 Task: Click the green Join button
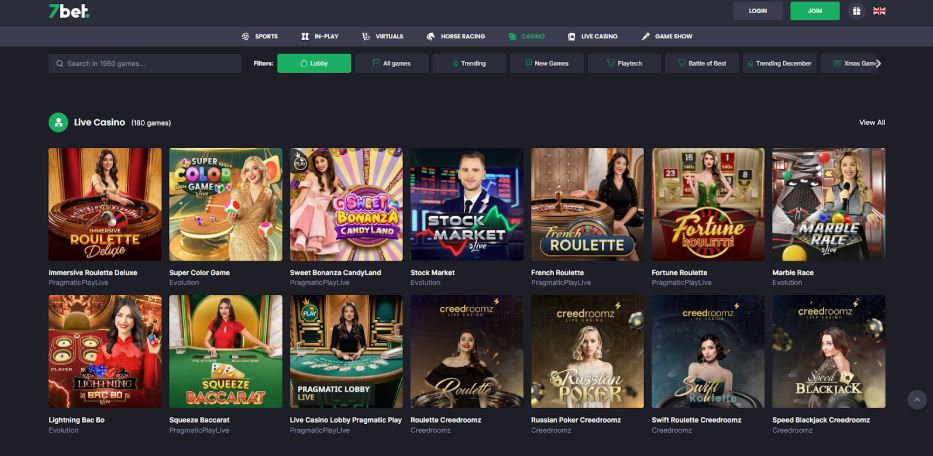(x=815, y=11)
